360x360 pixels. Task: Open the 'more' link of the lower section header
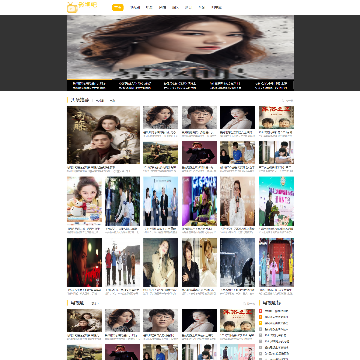249,303
